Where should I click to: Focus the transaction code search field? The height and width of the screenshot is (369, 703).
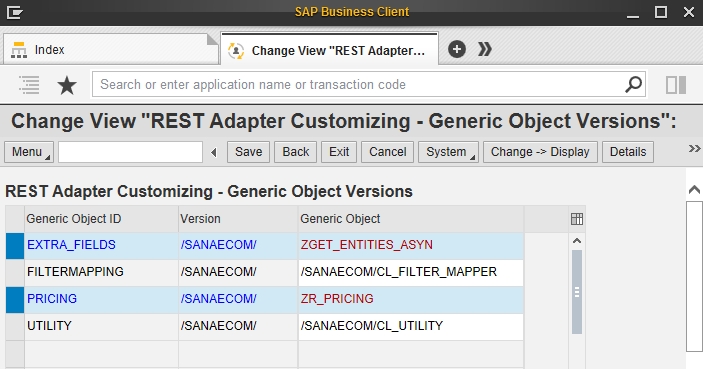[360, 84]
